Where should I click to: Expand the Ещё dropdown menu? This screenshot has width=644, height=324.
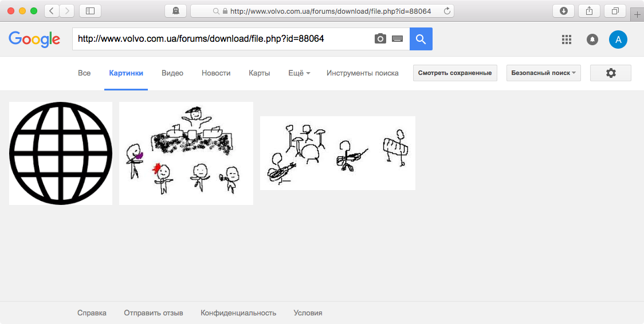pos(299,73)
